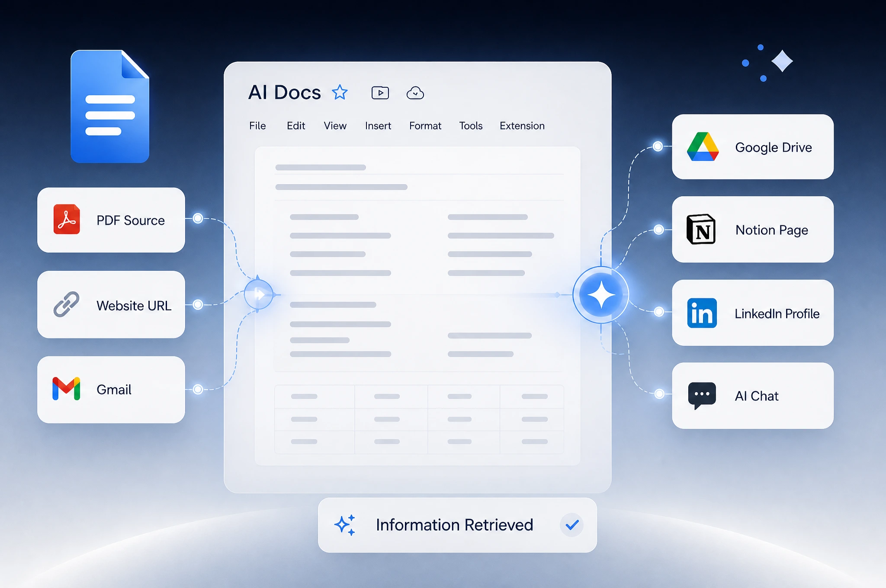
Task: Select the Website URL card
Action: tap(111, 304)
